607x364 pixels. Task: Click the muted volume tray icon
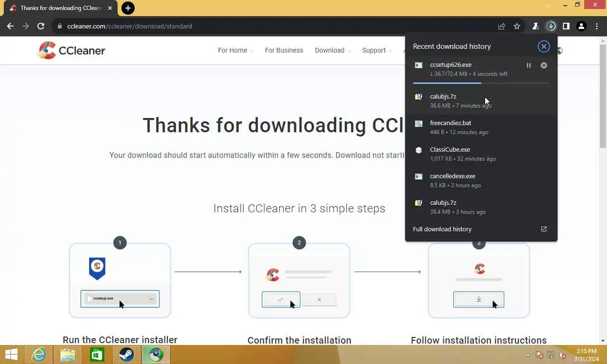563,355
